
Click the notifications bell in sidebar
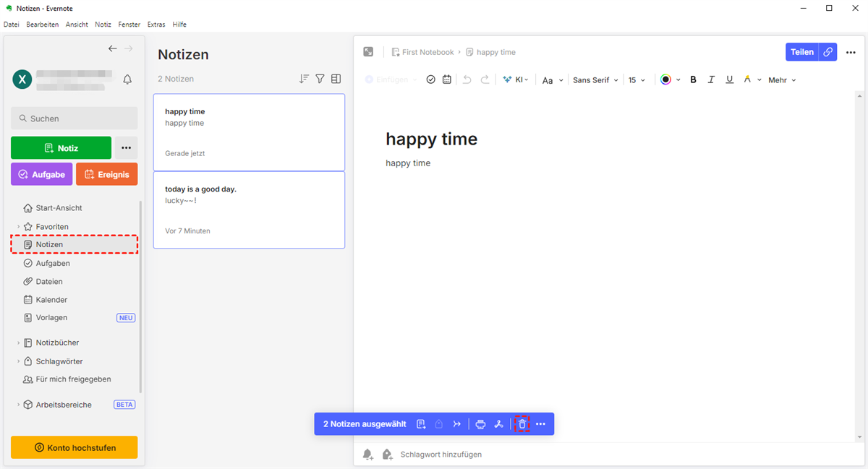point(128,79)
